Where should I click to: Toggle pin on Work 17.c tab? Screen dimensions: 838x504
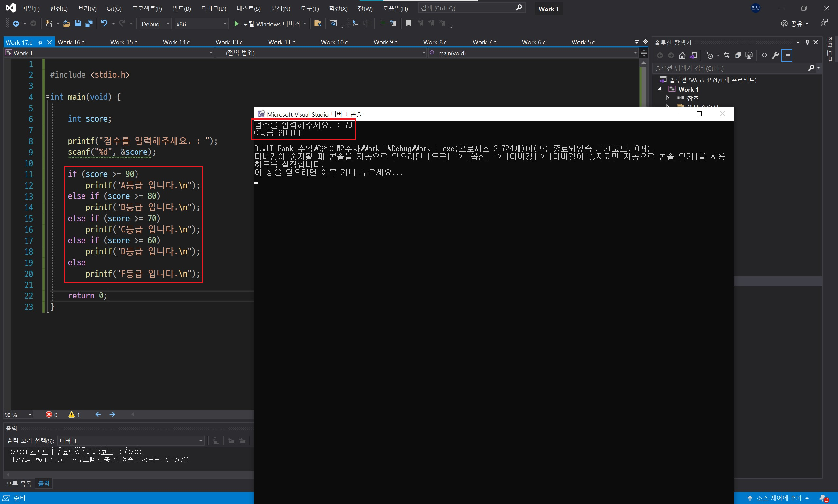tap(40, 43)
